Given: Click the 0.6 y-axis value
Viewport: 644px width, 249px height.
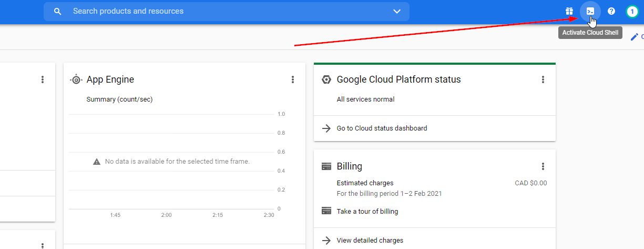Looking at the screenshot, I should coord(281,152).
